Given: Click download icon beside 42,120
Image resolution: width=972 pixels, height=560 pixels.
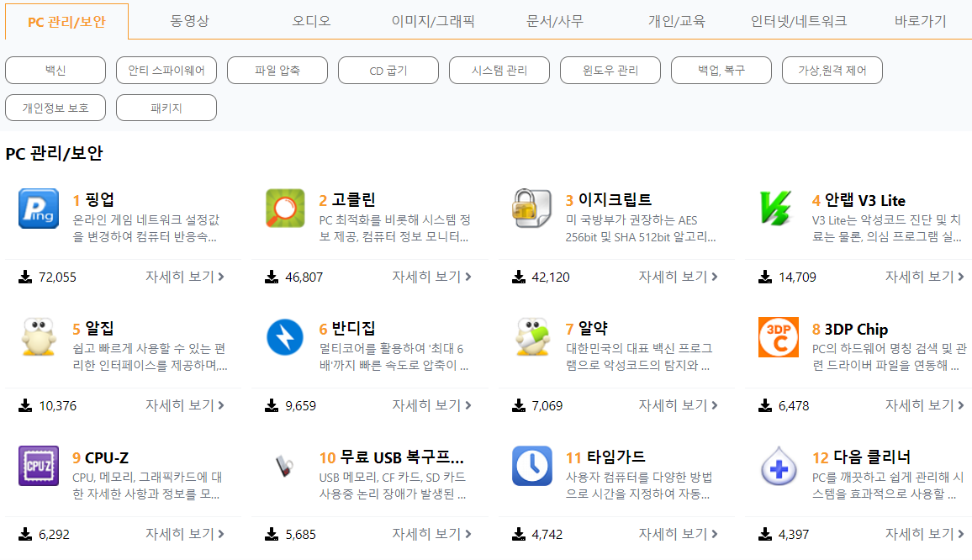Looking at the screenshot, I should pos(518,277).
